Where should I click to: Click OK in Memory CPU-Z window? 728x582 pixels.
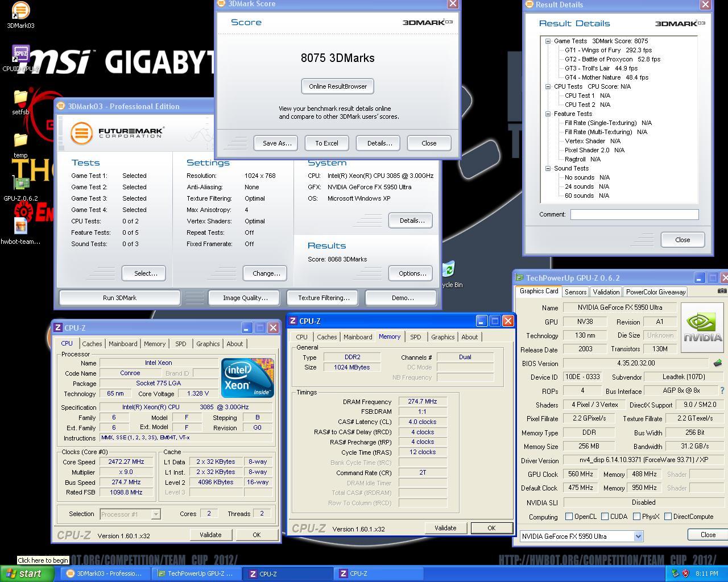click(x=491, y=528)
